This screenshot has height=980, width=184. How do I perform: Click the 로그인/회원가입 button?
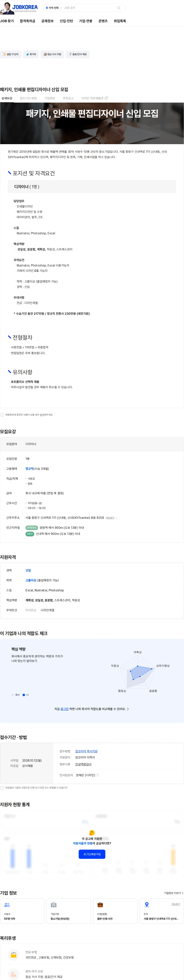[x=92, y=854]
